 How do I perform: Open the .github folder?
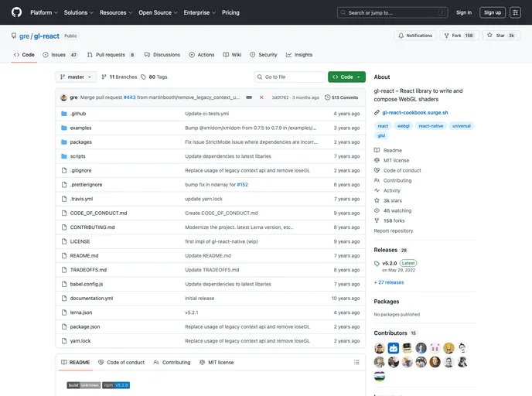coord(78,114)
